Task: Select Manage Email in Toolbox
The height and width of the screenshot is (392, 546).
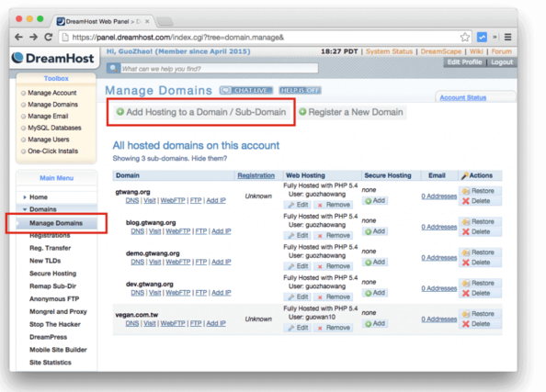Action: pyautogui.click(x=48, y=117)
